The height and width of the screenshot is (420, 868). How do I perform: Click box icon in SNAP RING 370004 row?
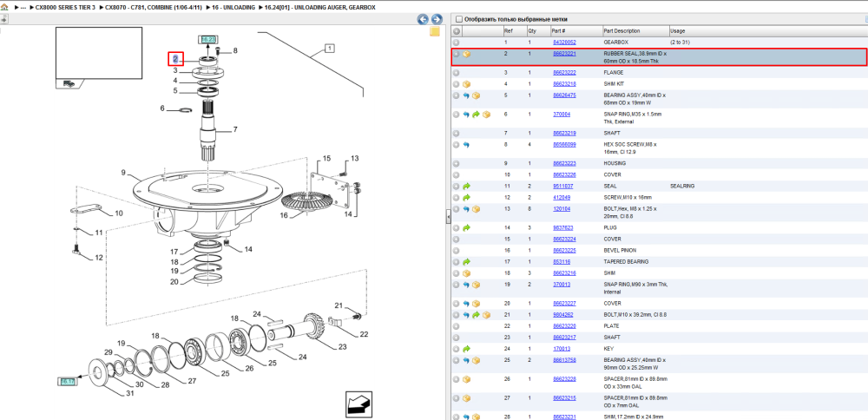coord(487,115)
